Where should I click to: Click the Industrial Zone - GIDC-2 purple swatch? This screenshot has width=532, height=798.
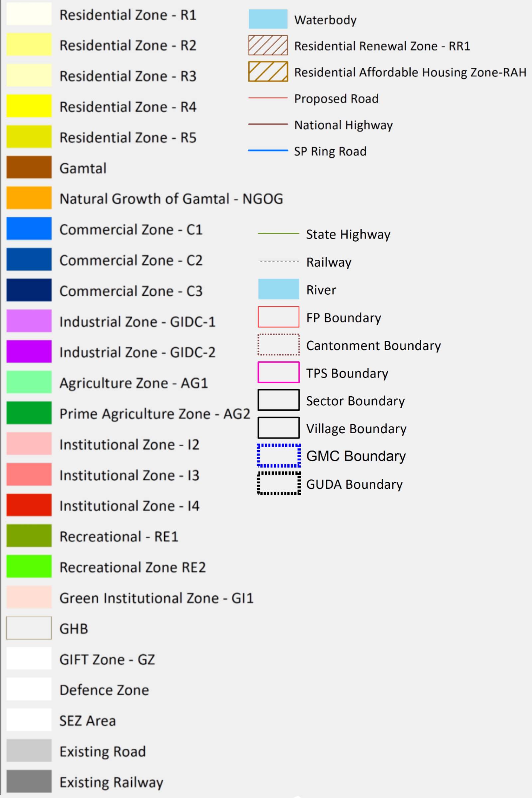coord(29,351)
